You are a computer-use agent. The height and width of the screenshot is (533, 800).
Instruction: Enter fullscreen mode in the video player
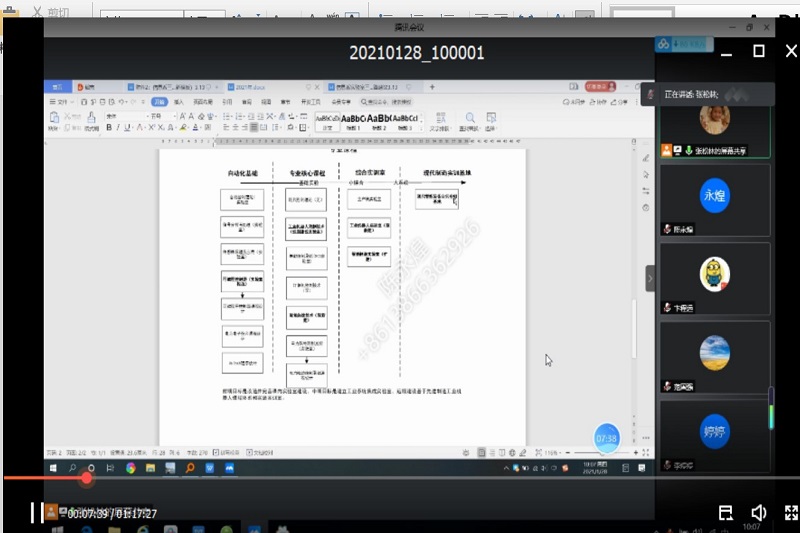point(790,513)
